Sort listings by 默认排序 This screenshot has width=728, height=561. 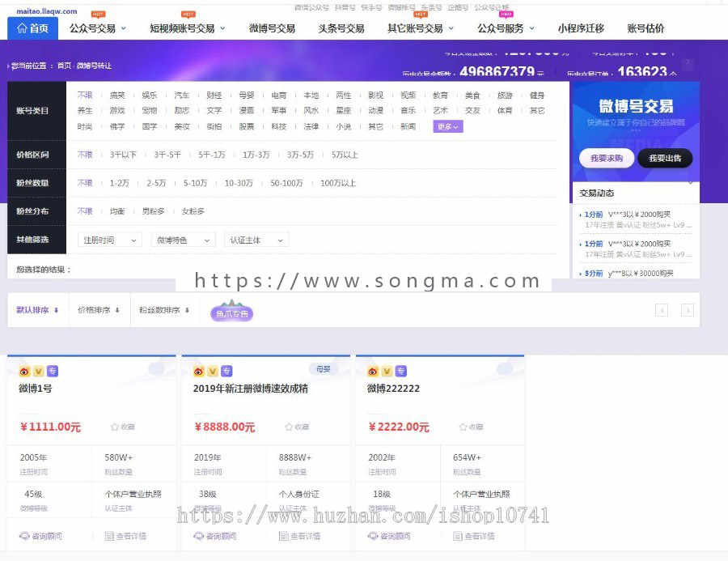[x=37, y=310]
